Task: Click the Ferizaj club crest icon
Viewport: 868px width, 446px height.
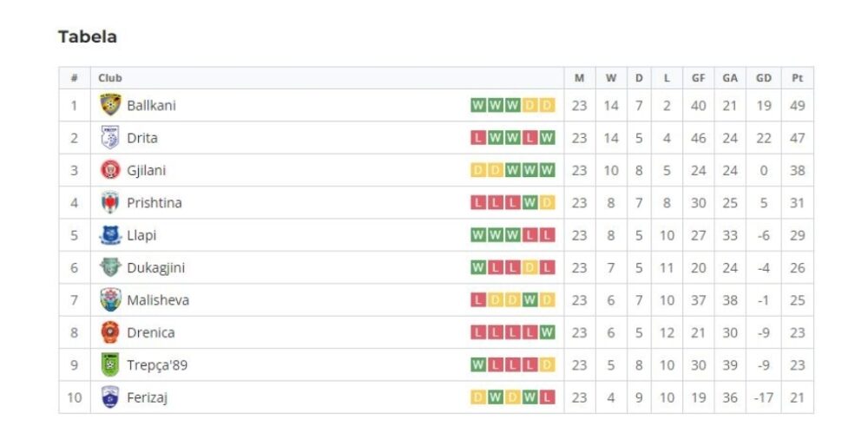Action: [110, 397]
